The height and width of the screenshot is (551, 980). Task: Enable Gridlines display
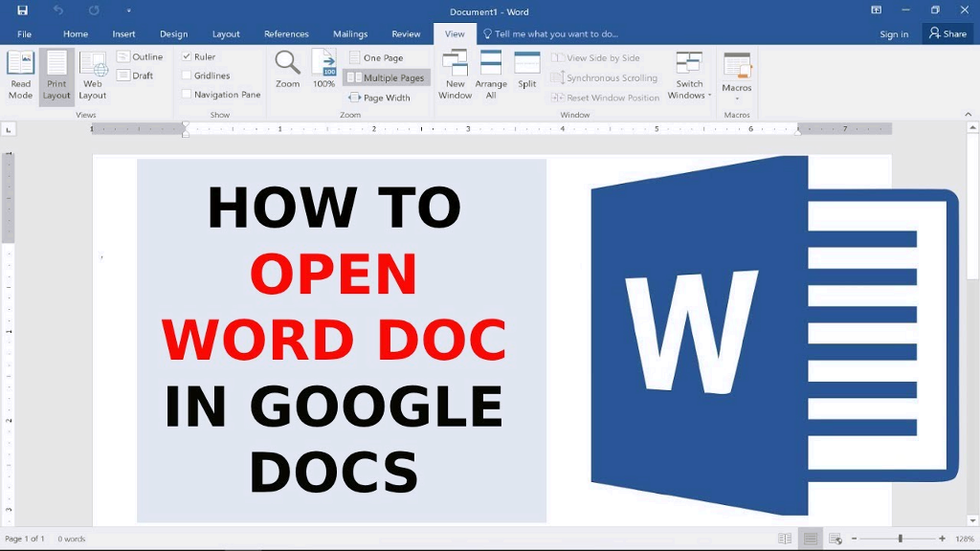coord(188,76)
